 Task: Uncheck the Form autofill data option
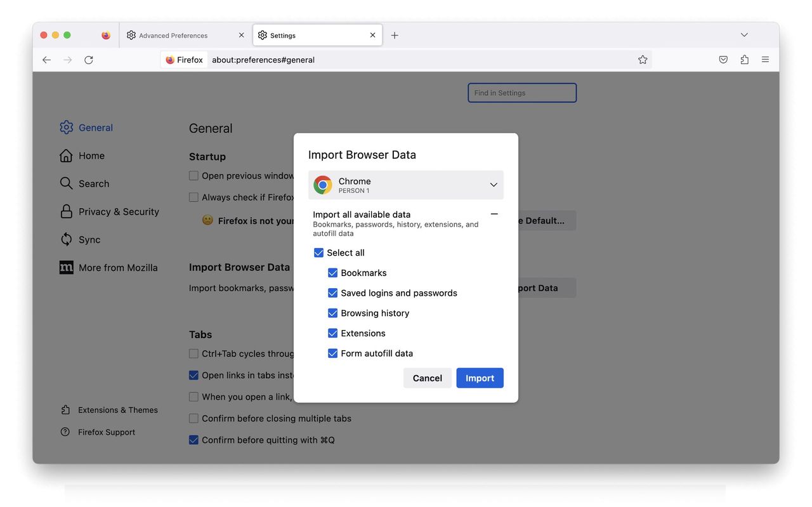coord(333,353)
